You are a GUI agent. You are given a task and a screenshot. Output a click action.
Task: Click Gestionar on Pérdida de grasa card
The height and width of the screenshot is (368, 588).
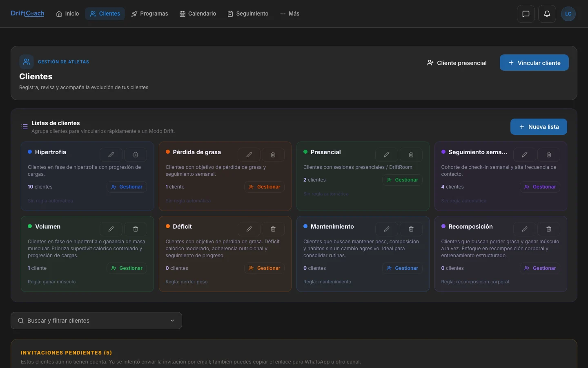[x=265, y=187]
